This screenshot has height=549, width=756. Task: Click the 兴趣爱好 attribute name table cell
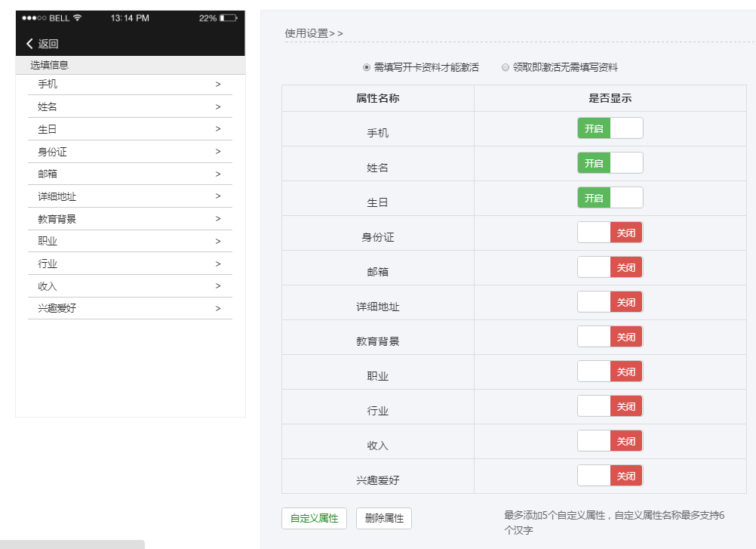pyautogui.click(x=378, y=477)
